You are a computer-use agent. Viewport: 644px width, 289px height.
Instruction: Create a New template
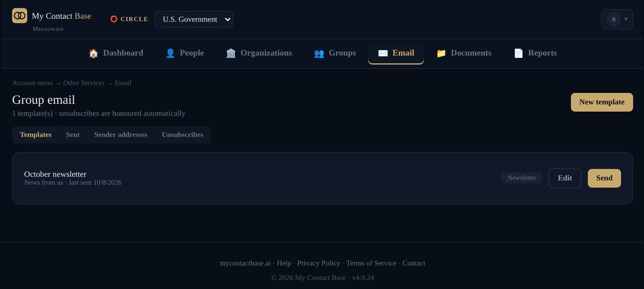click(602, 102)
